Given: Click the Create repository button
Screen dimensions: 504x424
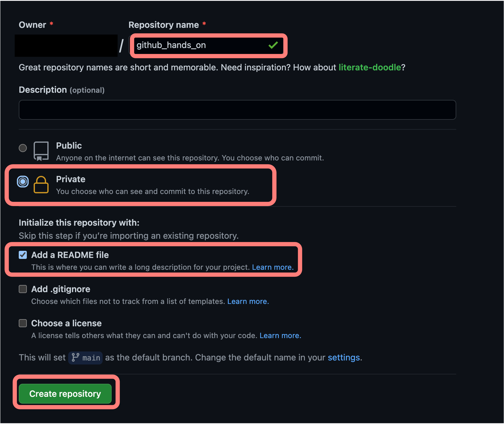Looking at the screenshot, I should pyautogui.click(x=65, y=394).
